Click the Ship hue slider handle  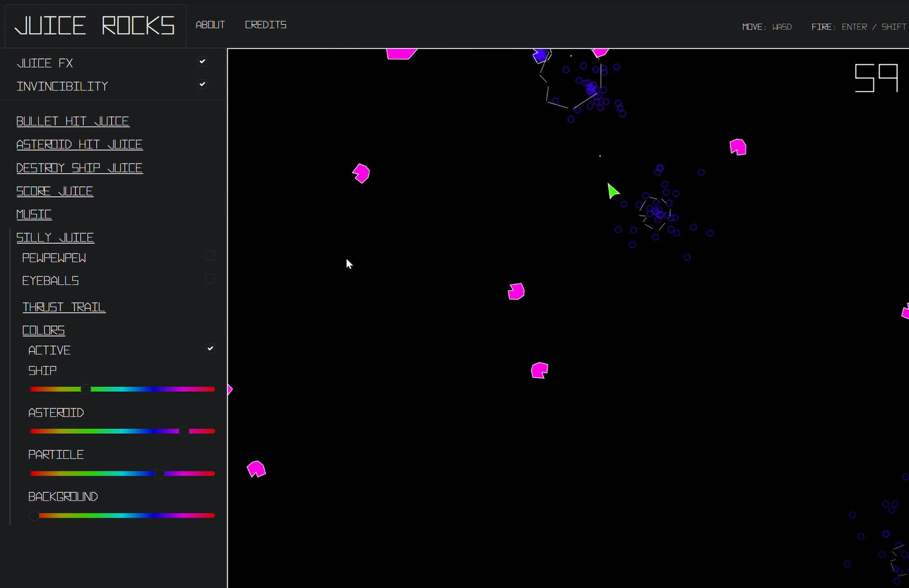tap(86, 389)
